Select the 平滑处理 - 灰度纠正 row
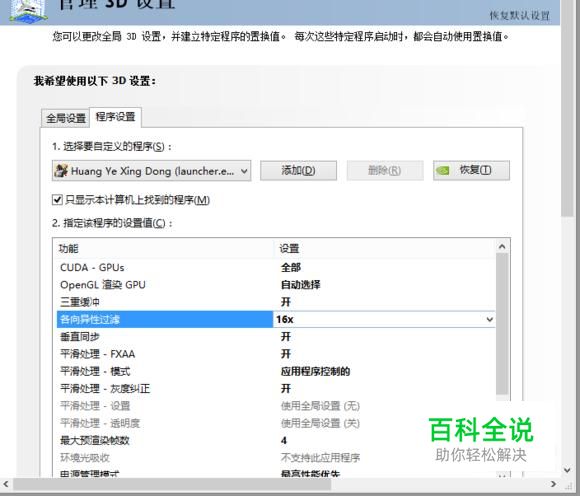Screen dimensions: 580x496 tap(276, 389)
